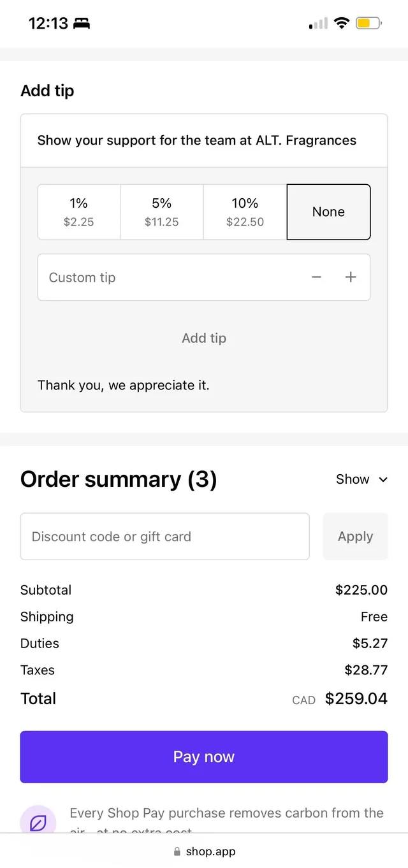Tap the green leaf carbon removal icon

click(x=38, y=823)
